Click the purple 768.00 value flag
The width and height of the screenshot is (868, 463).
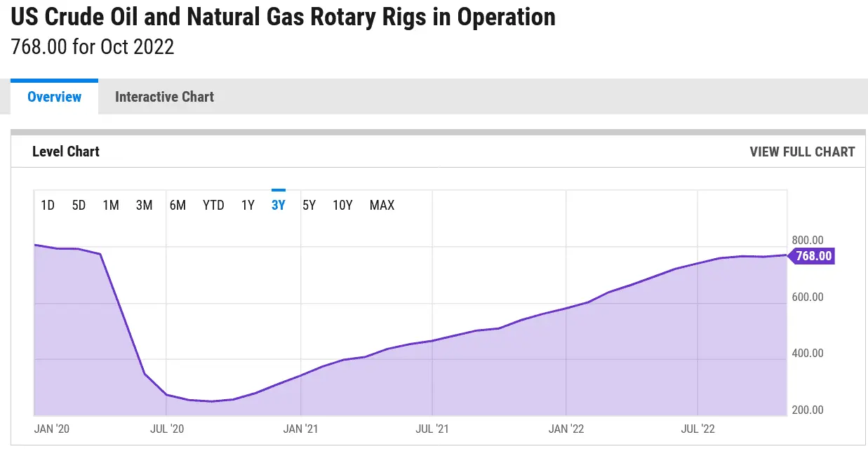(x=813, y=256)
